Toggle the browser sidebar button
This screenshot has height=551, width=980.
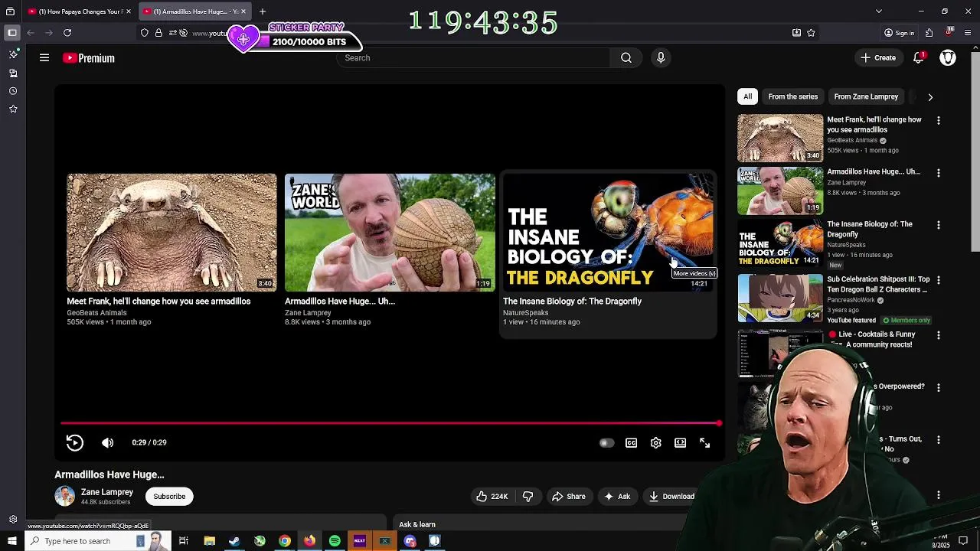coord(12,33)
